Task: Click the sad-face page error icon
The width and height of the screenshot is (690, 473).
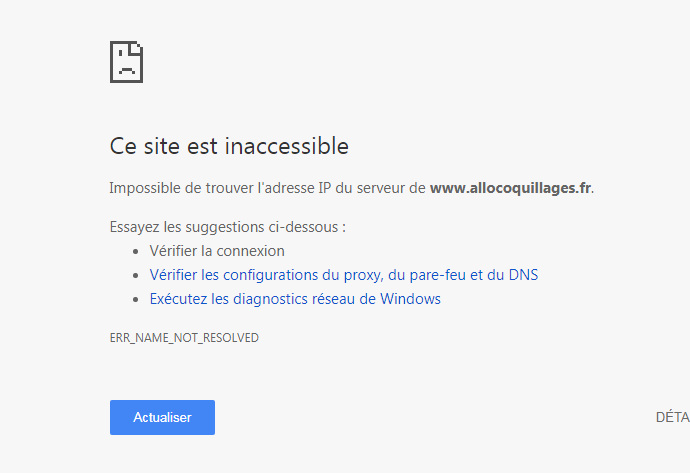Action: 126,61
